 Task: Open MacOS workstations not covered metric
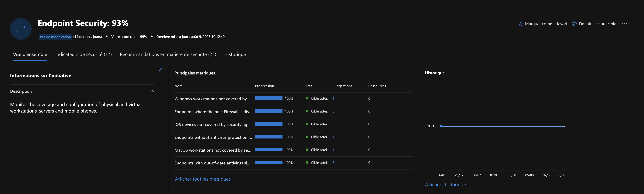click(x=213, y=150)
